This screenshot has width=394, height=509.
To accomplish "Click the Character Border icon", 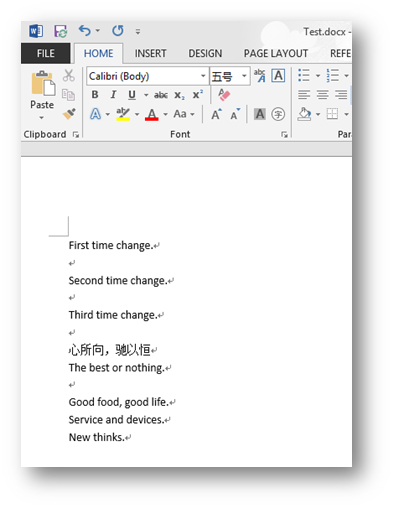I will click(x=278, y=76).
